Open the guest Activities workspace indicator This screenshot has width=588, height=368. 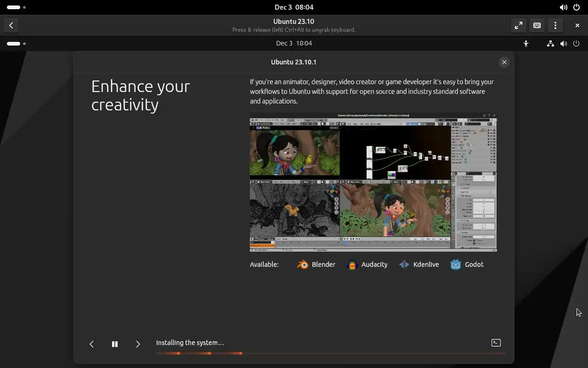(16, 43)
